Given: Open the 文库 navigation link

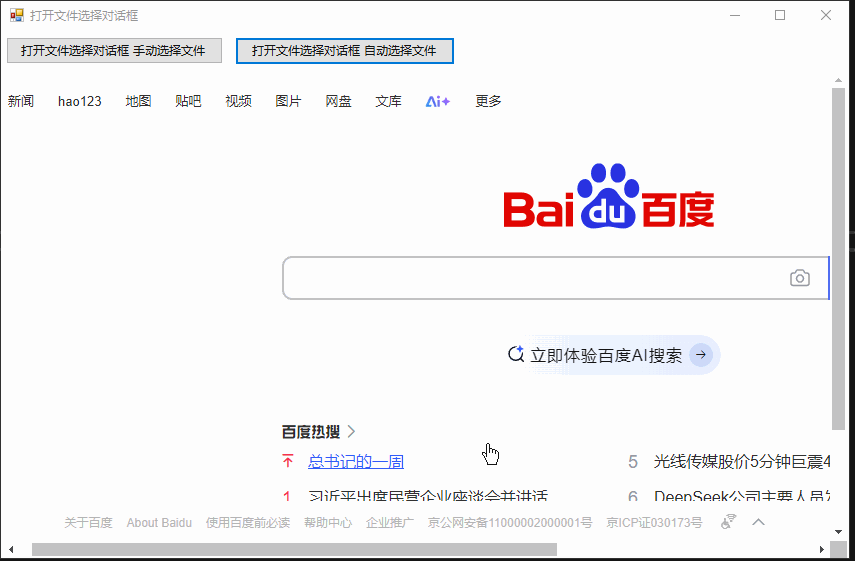Looking at the screenshot, I should [x=388, y=101].
